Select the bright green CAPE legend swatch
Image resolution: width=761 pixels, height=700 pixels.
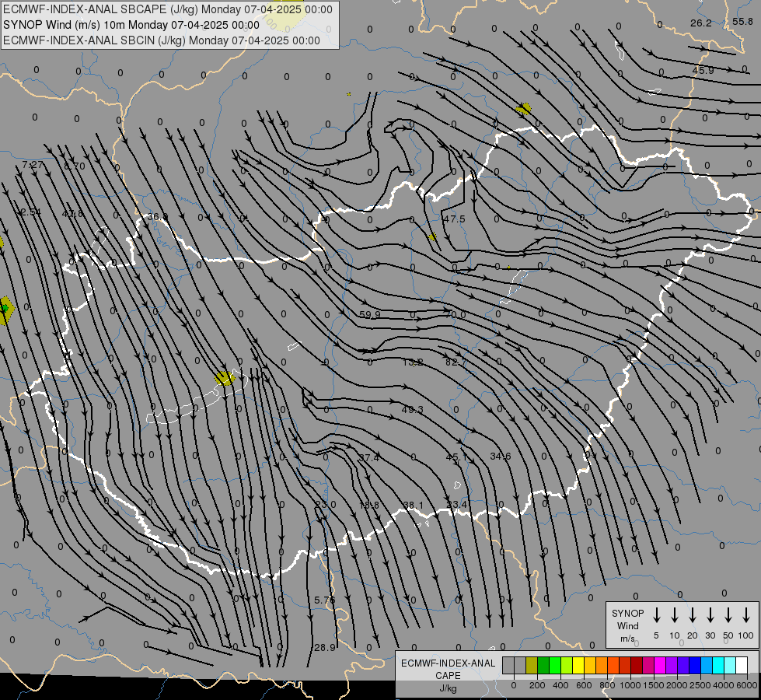[x=555, y=666]
